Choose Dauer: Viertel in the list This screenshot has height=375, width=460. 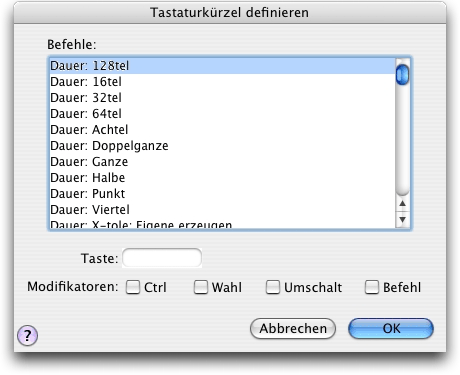tap(222, 210)
